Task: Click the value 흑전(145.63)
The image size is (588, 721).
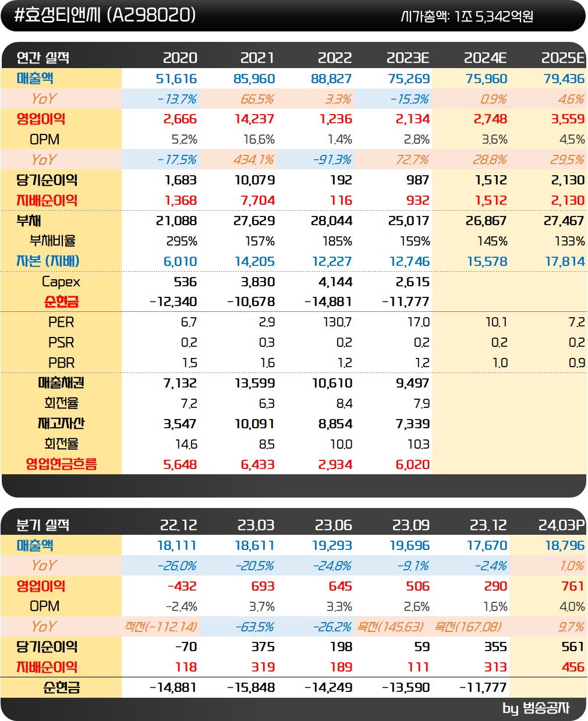Action: (390, 627)
